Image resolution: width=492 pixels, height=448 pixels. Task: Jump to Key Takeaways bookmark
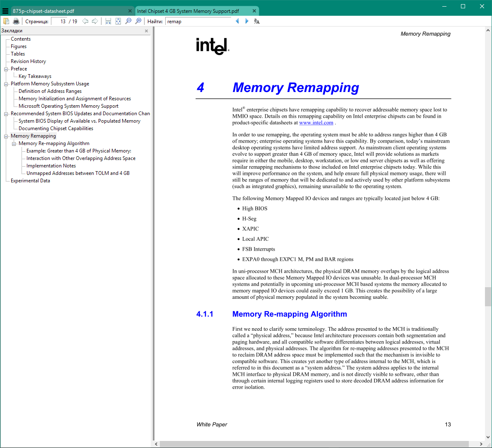(x=35, y=76)
